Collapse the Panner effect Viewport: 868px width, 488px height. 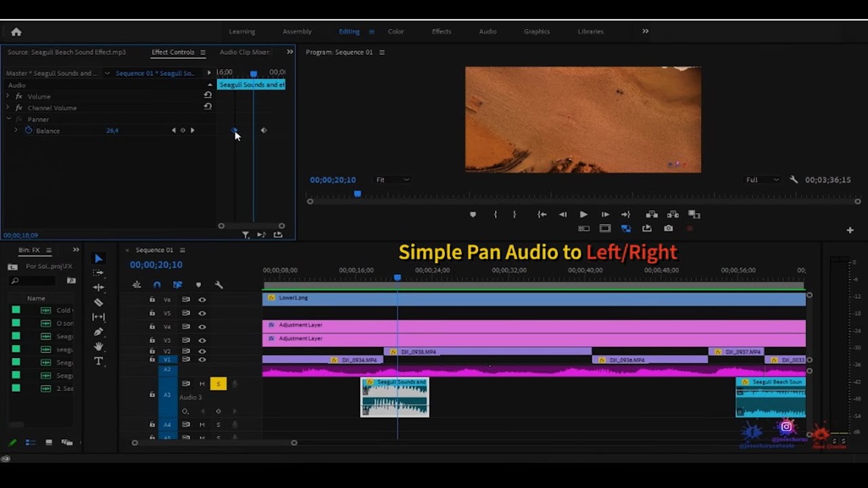click(7, 119)
